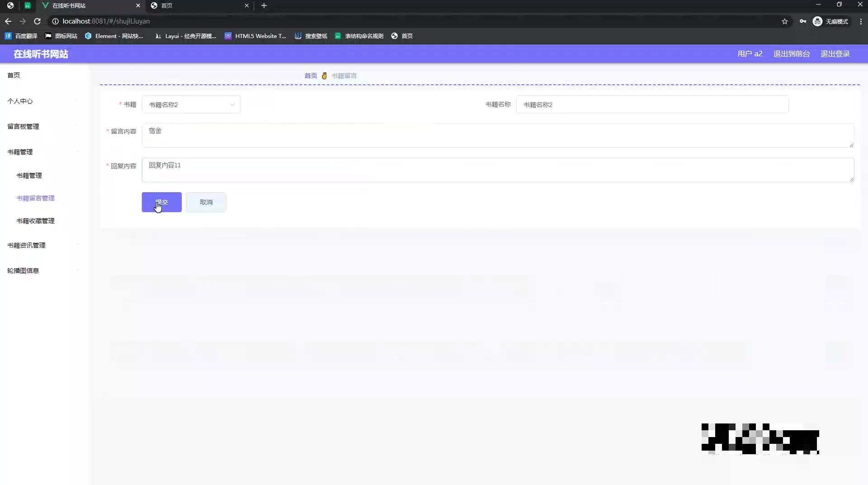The height and width of the screenshot is (485, 868).
Task: Collapse the 书籍管理 sidebar section
Action: pos(19,152)
